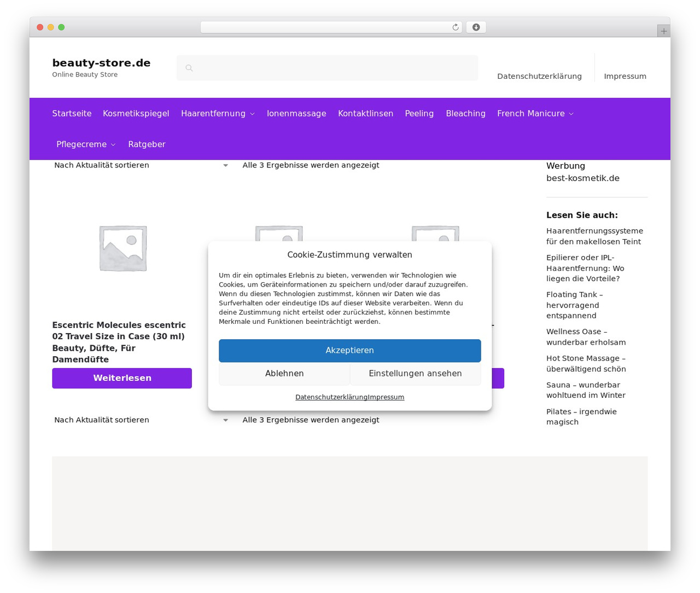Read 'Haarentfernungssysteme für den makellosen Teint'

point(594,236)
